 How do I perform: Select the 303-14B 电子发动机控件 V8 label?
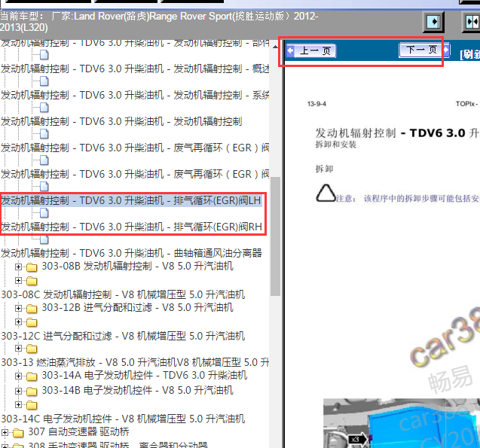coord(137,390)
